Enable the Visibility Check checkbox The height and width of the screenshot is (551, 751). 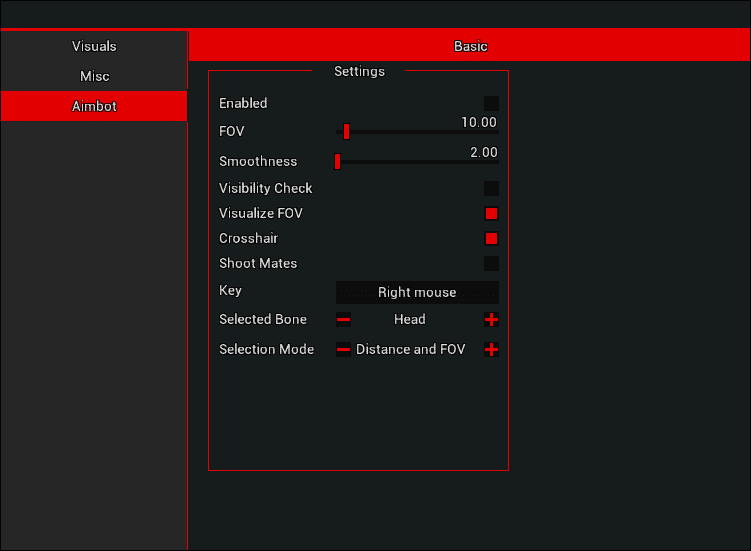tap(491, 188)
